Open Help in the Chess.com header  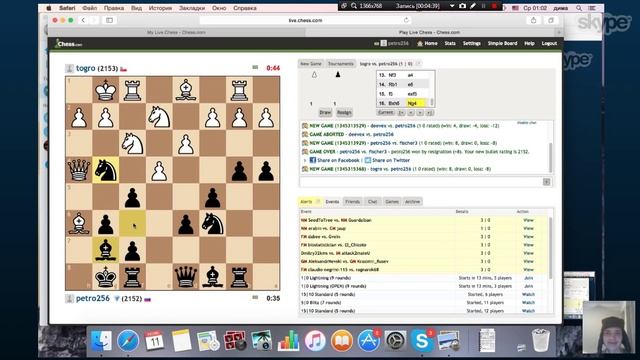point(529,43)
